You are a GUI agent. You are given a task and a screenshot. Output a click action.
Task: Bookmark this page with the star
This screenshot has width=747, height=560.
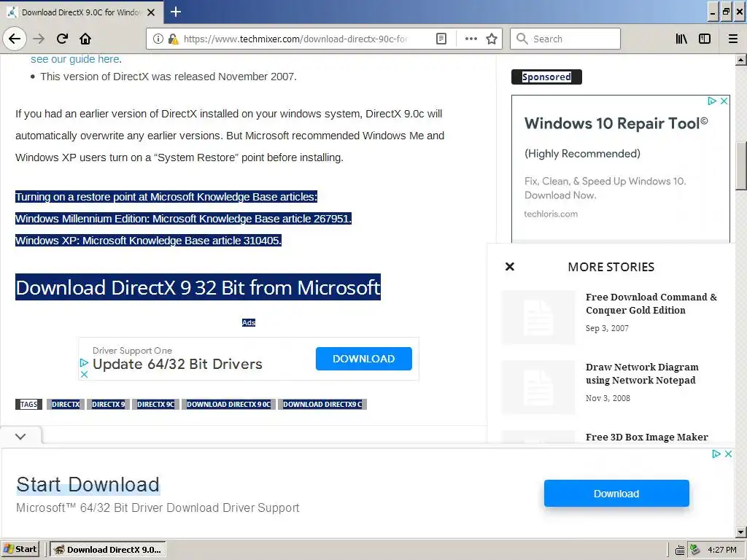[492, 39]
